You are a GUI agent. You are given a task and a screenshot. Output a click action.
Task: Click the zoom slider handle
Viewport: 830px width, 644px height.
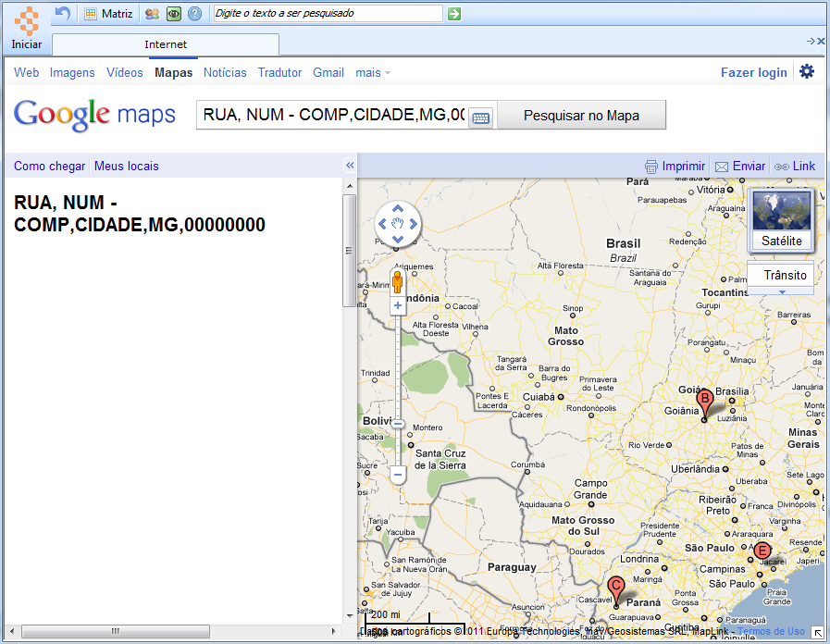pos(398,424)
